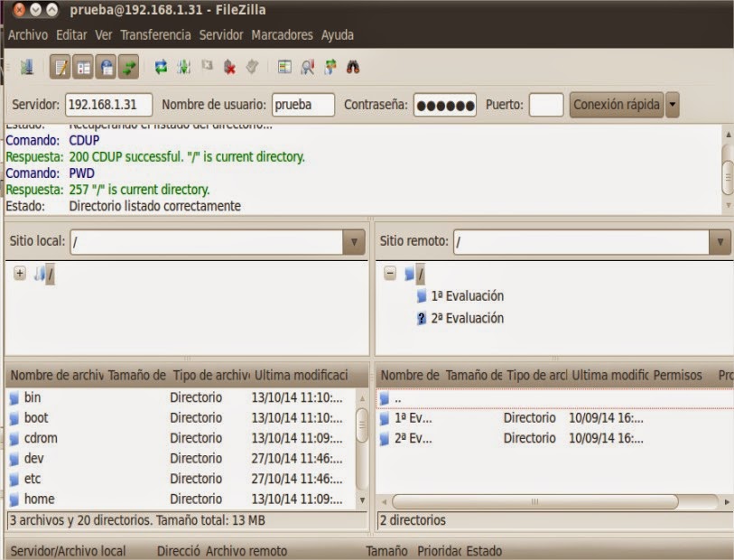This screenshot has width=734, height=560.
Task: Cancel the current operation icon
Action: point(207,66)
